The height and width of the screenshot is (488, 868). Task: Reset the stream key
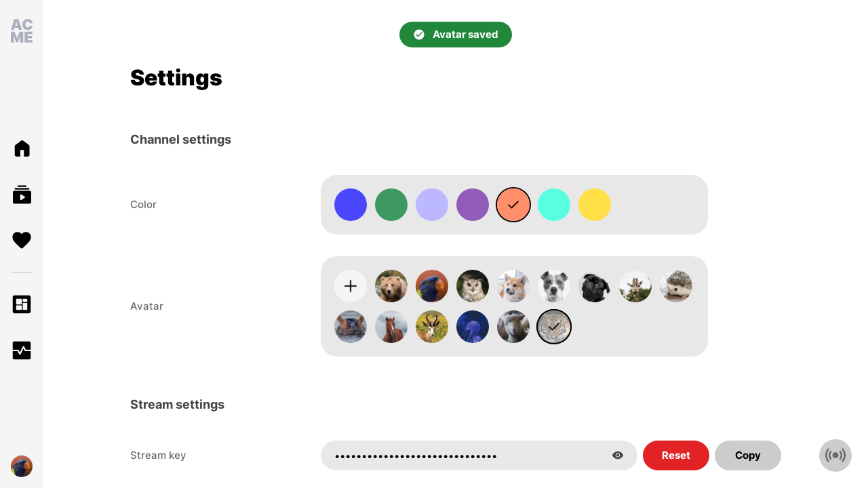point(676,455)
